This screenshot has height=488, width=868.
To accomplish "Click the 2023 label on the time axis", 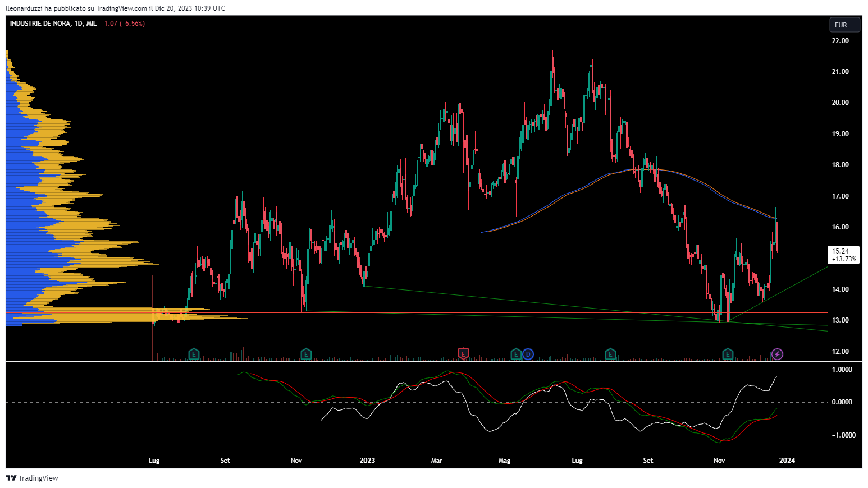I will click(367, 461).
